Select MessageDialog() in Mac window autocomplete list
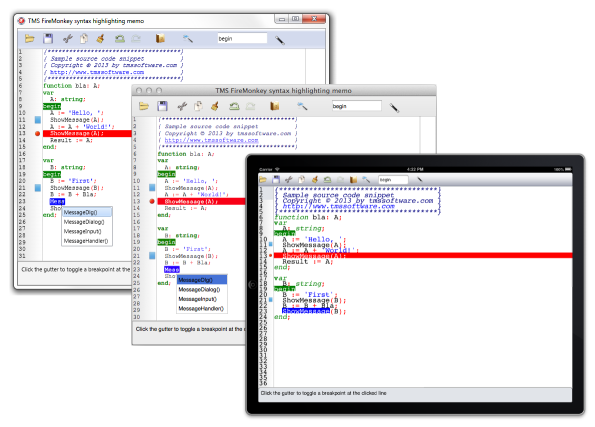The width and height of the screenshot is (595, 427). click(202, 289)
